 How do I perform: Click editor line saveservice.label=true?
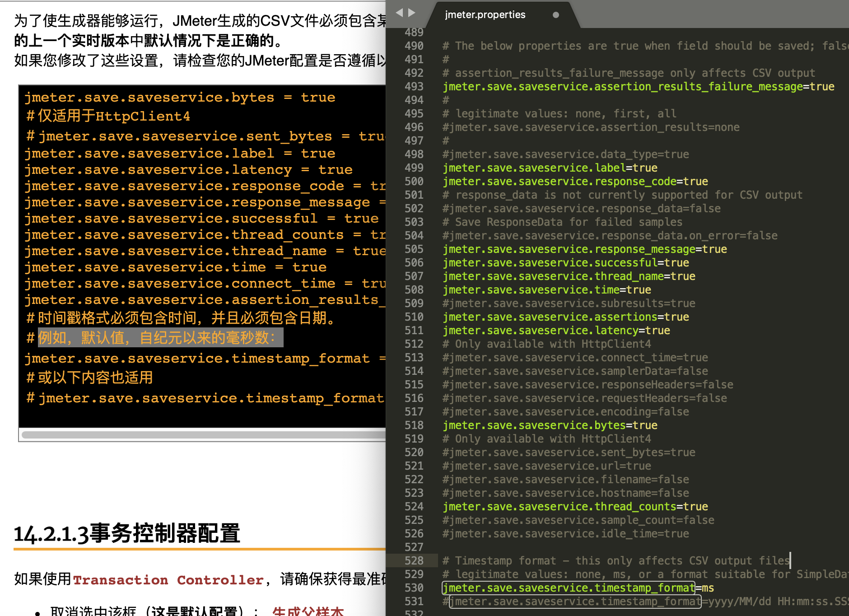[x=550, y=168]
